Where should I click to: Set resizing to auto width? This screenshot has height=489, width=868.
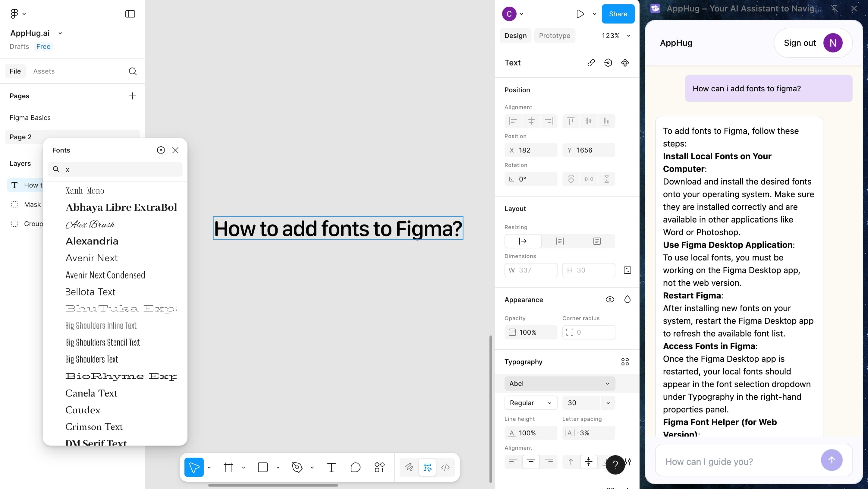(x=523, y=241)
